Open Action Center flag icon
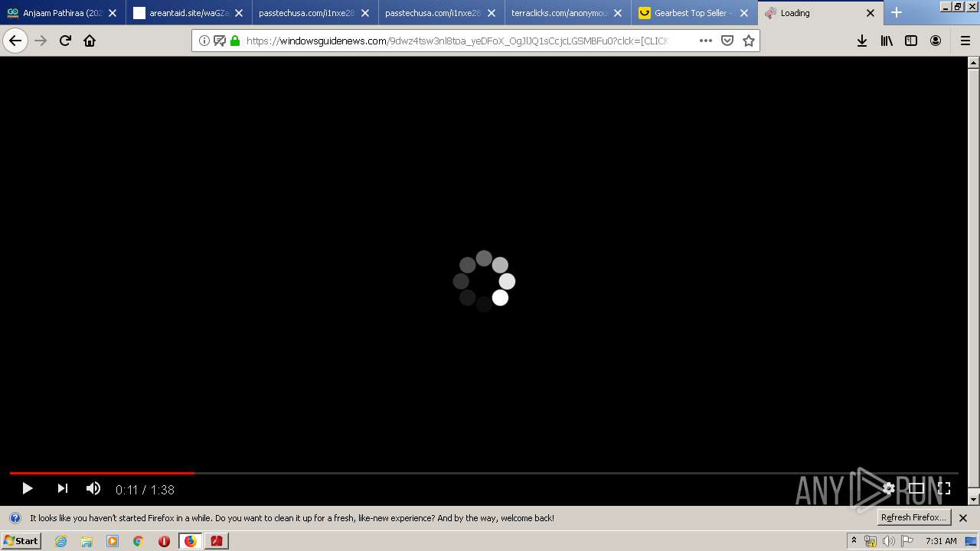The image size is (980, 551). (x=907, y=541)
